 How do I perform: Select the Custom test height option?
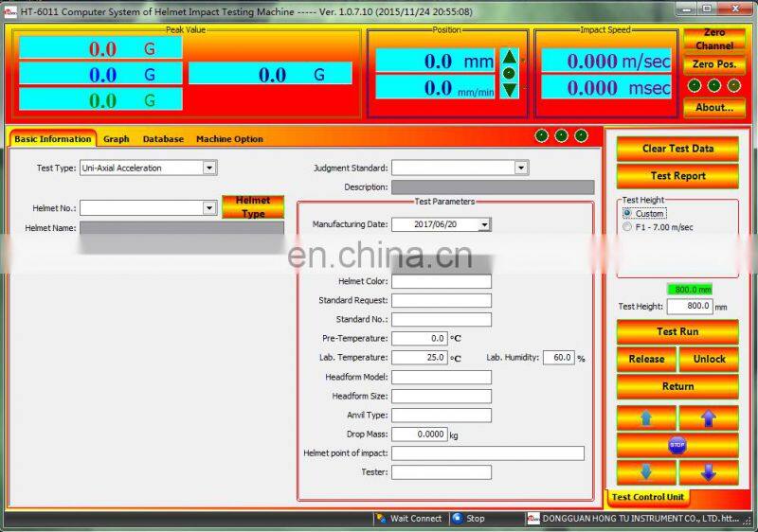(x=627, y=213)
